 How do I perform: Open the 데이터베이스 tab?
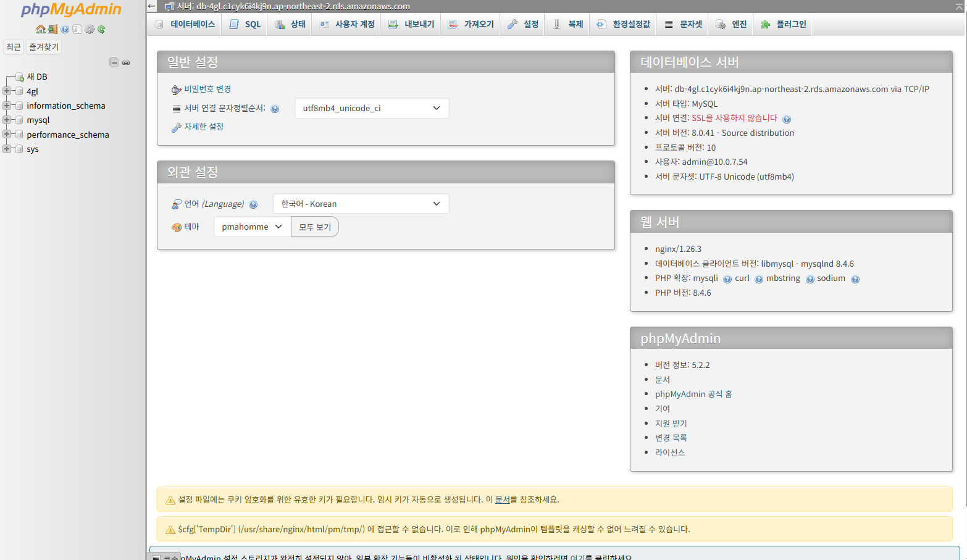tap(185, 24)
